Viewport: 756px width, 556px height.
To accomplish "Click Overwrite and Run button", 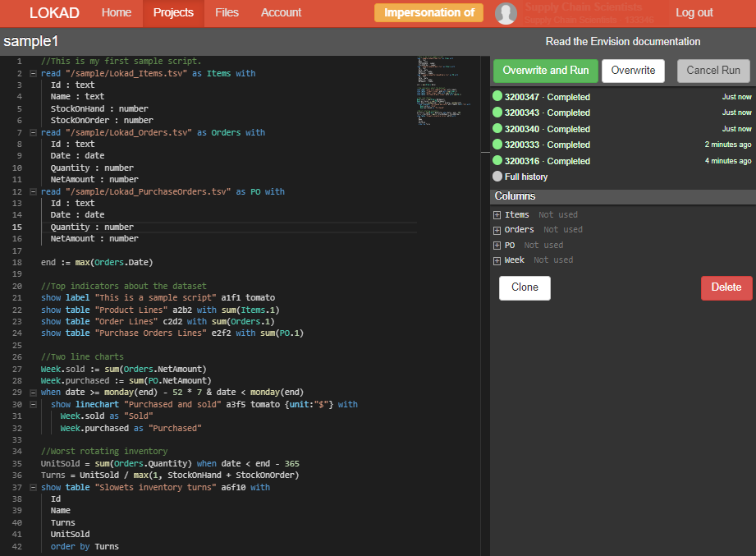I will pyautogui.click(x=546, y=71).
